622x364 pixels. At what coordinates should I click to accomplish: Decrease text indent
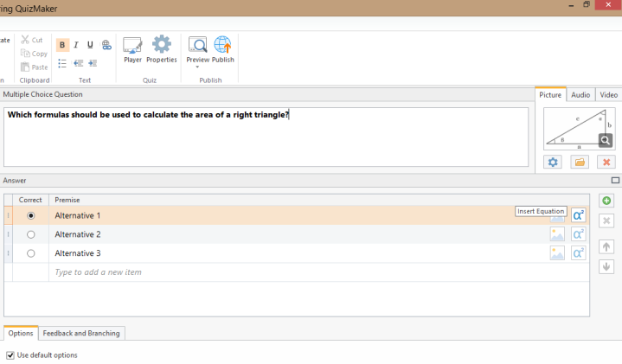78,63
